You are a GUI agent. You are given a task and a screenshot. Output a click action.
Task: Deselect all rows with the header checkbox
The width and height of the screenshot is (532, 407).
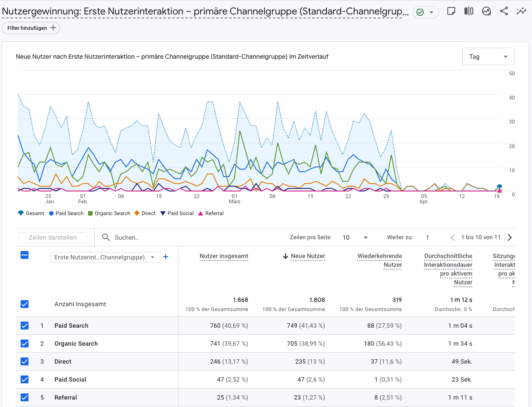pos(25,255)
